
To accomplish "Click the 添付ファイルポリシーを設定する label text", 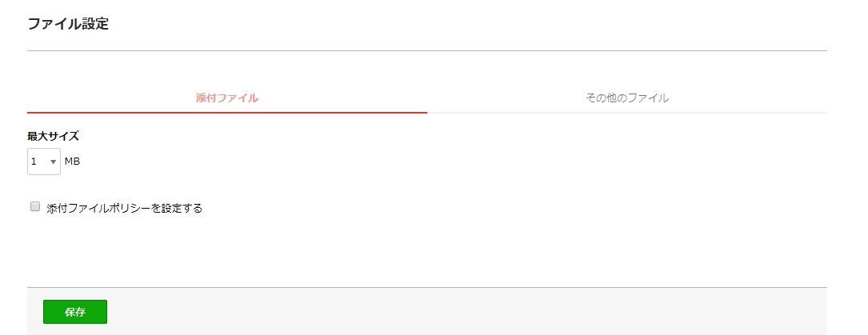I will (x=125, y=209).
